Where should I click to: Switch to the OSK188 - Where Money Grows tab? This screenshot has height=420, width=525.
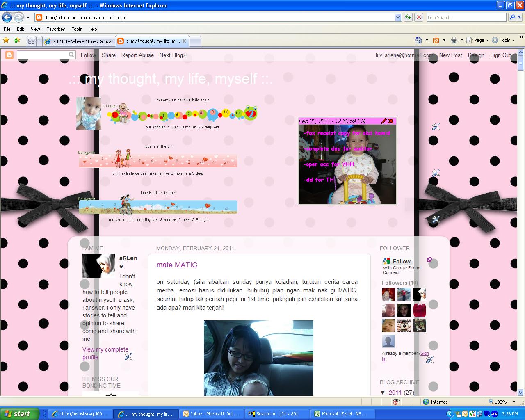point(79,41)
